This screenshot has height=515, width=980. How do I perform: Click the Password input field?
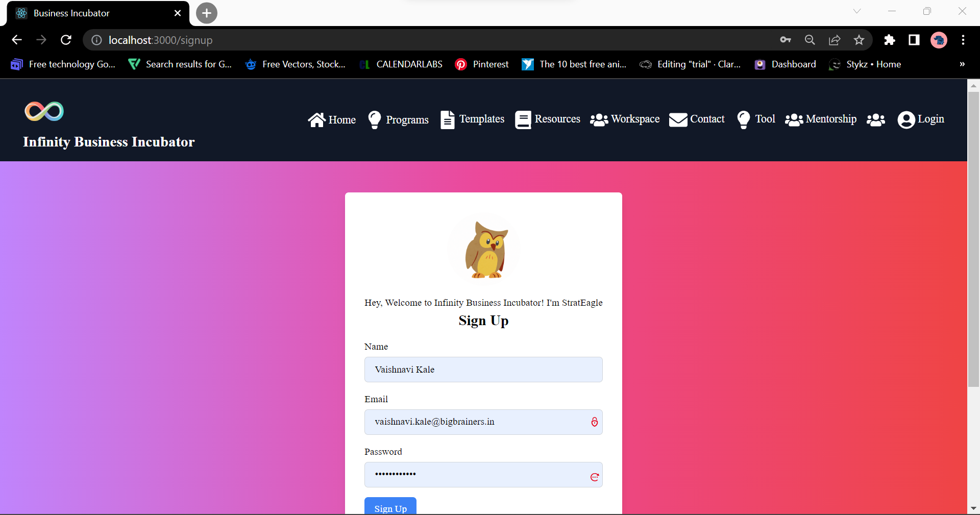[483, 475]
